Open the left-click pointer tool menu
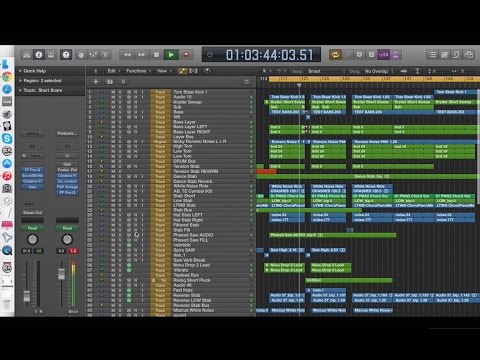 coord(266,71)
